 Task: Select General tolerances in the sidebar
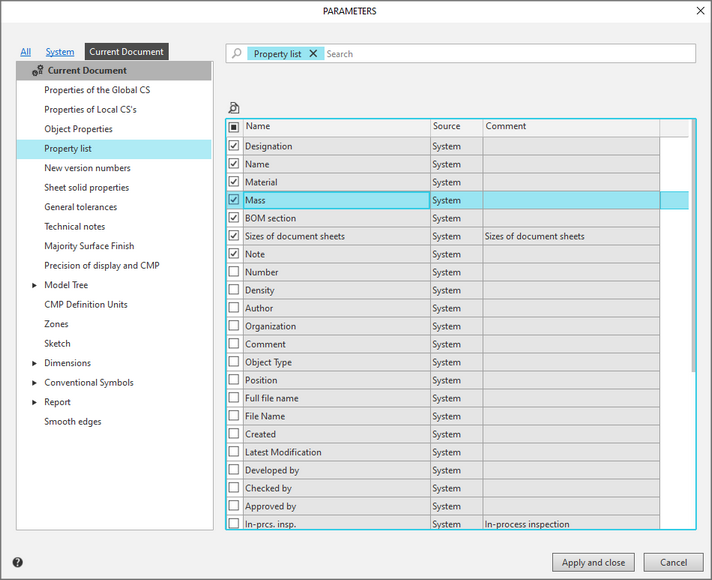pyautogui.click(x=80, y=207)
